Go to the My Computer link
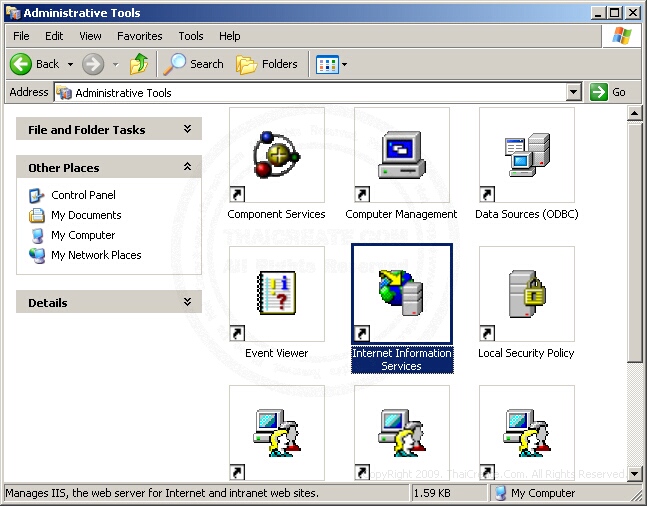This screenshot has width=647, height=506. pos(83,235)
